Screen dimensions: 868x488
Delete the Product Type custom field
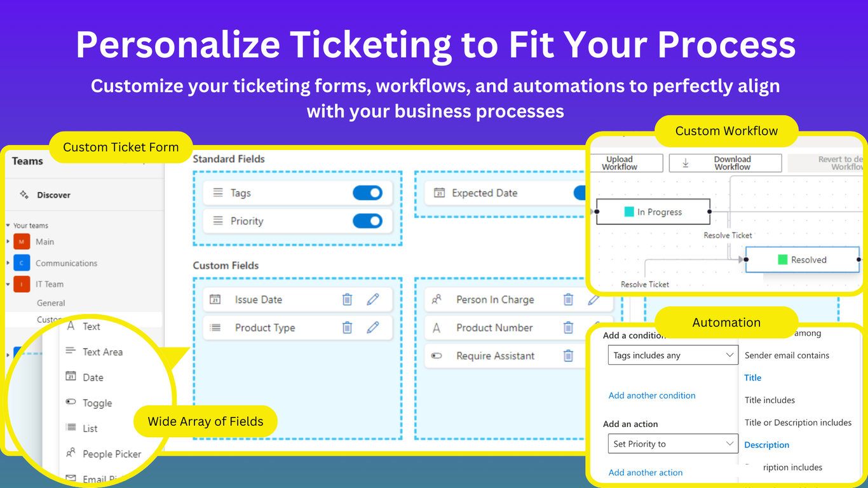pyautogui.click(x=347, y=327)
